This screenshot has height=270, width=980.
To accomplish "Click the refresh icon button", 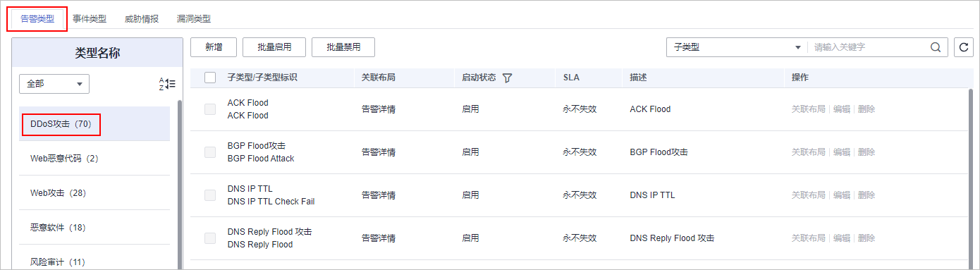I will [964, 47].
